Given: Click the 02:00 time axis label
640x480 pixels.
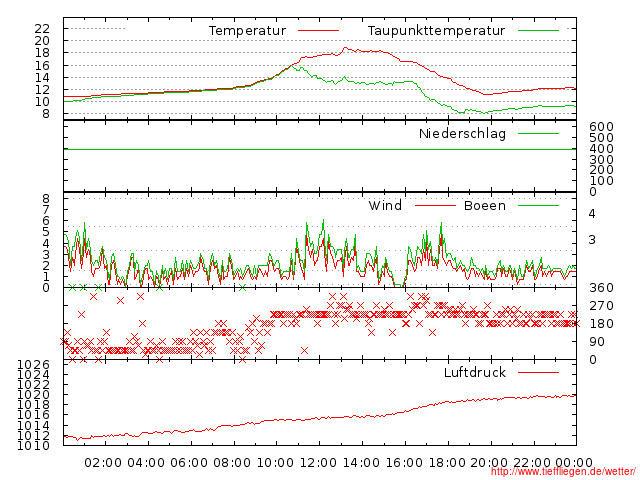Looking at the screenshot, I should click(103, 463).
